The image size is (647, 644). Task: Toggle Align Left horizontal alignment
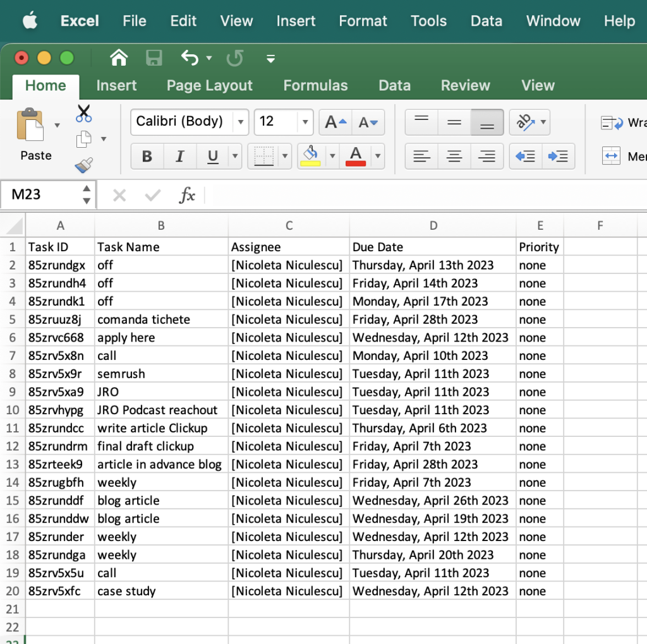(x=421, y=156)
